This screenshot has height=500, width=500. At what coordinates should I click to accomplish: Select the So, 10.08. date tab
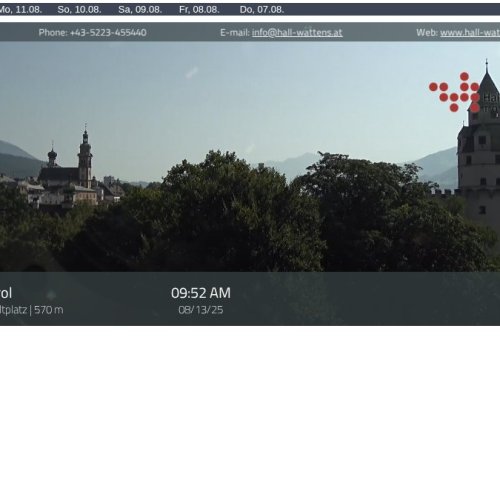(79, 10)
